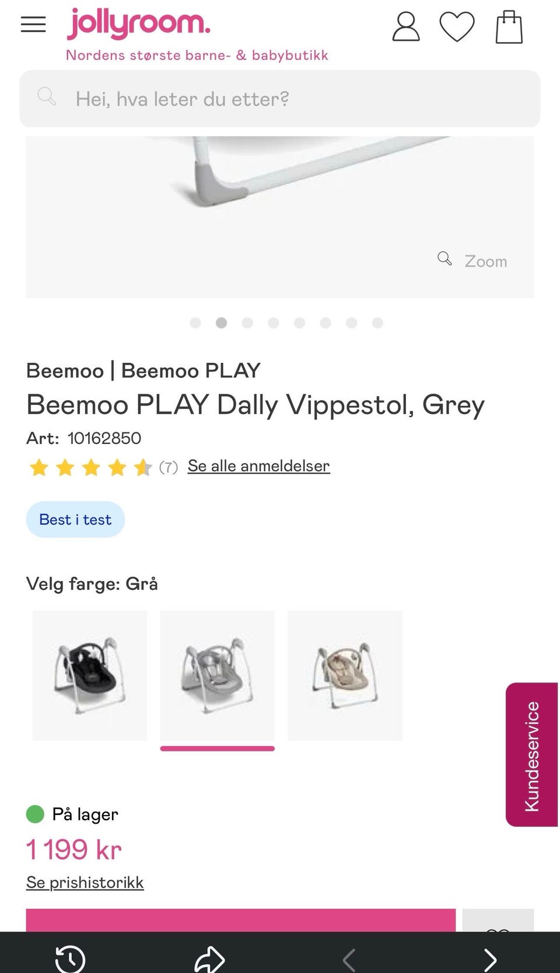The width and height of the screenshot is (560, 973).
Task: Open the Kundeservice side tab
Action: pos(531,755)
